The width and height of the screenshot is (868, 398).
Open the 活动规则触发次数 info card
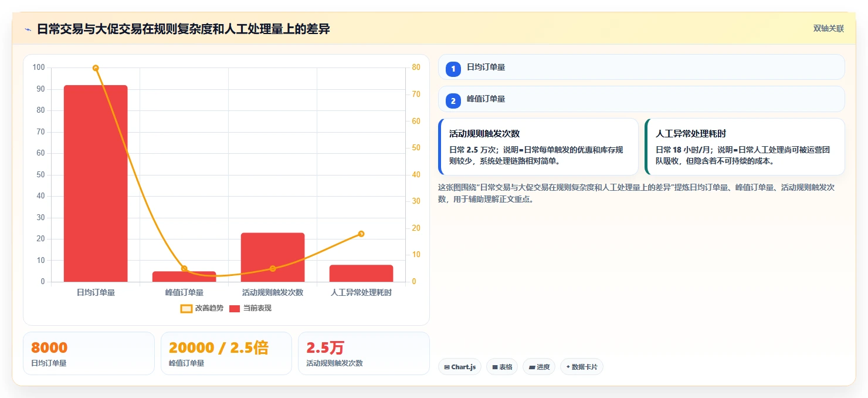pyautogui.click(x=538, y=147)
